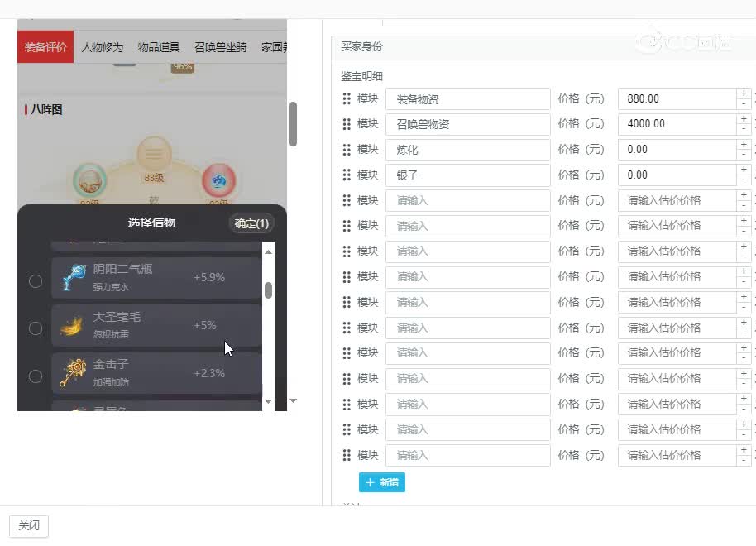Viewport: 756px width, 546px height.
Task: Click the 八阵图 section heading
Action: coord(46,109)
